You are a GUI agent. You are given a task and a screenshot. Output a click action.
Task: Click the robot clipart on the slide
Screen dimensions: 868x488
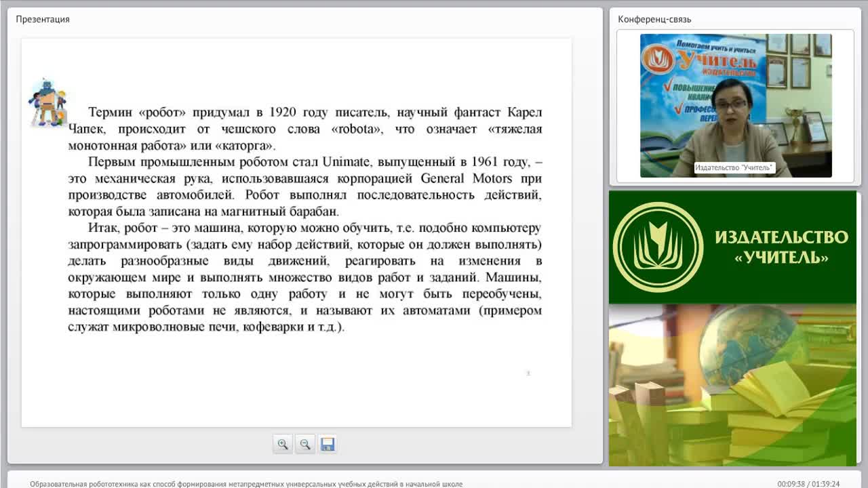pos(47,102)
